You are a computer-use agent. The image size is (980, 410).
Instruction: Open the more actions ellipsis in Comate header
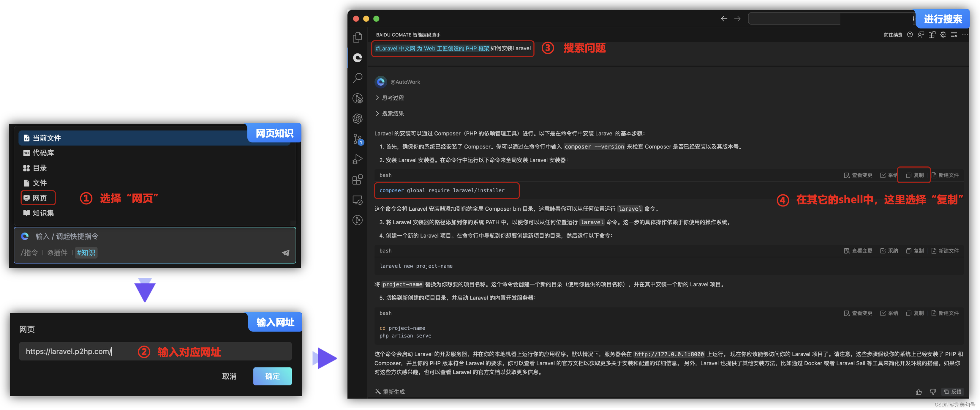pyautogui.click(x=965, y=35)
